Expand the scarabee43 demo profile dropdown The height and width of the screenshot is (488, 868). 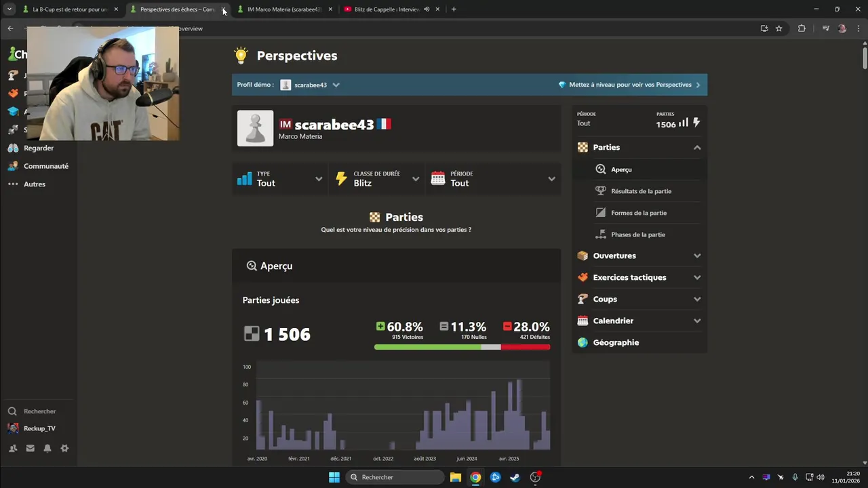311,85
